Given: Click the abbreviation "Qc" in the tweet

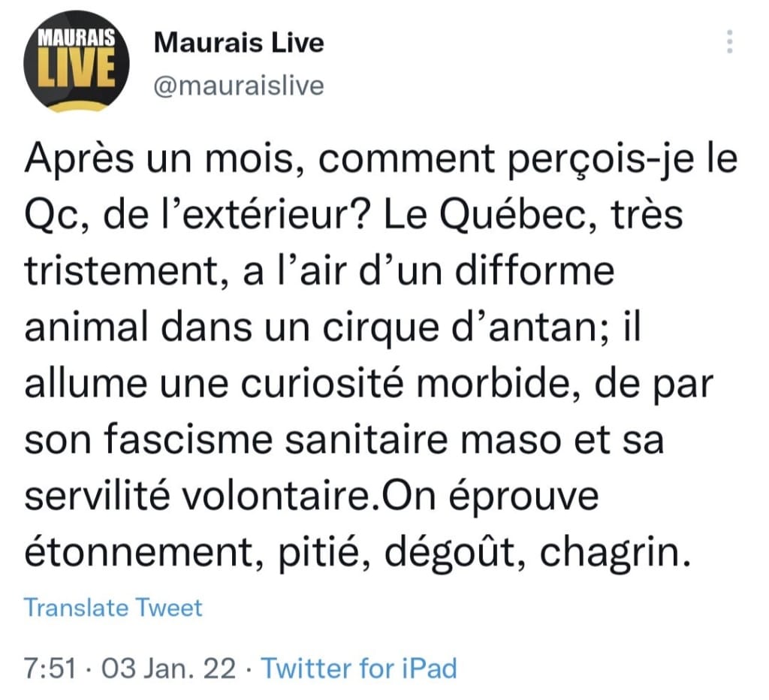Looking at the screenshot, I should coord(52,216).
